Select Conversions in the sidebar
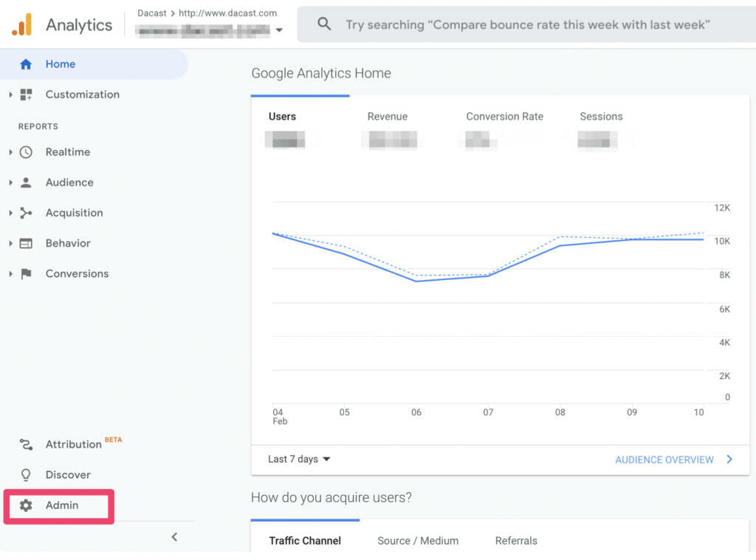756x560 pixels. pyautogui.click(x=77, y=273)
